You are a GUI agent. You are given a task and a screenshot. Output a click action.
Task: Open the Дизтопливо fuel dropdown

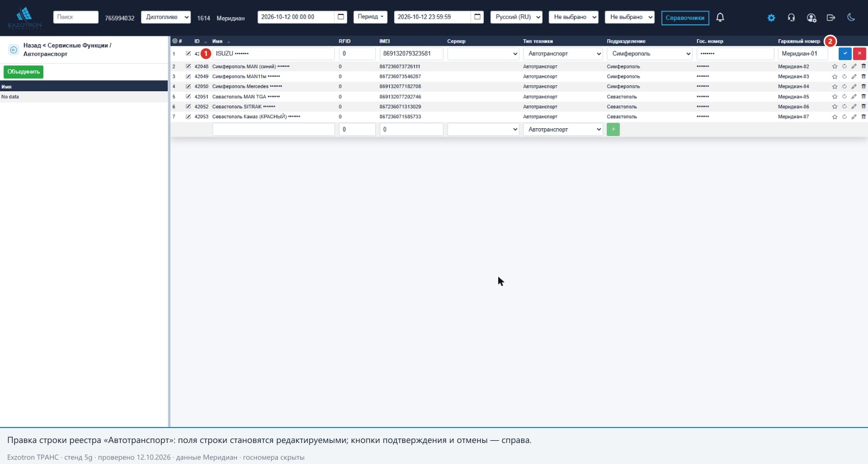tap(166, 17)
